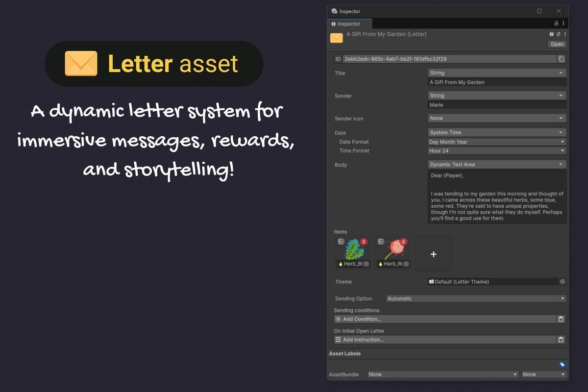The width and height of the screenshot is (588, 392).
Task: Change Sending Option from Automatic dropdown
Action: pyautogui.click(x=475, y=298)
